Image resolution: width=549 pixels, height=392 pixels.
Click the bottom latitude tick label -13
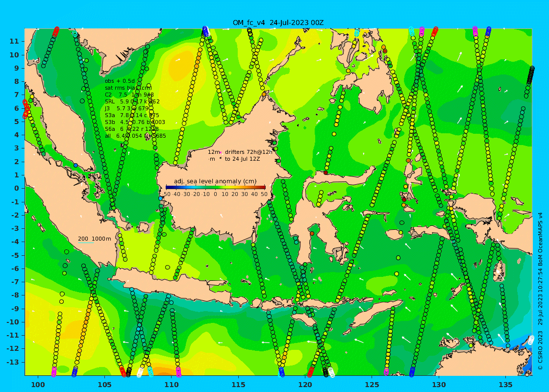13,362
